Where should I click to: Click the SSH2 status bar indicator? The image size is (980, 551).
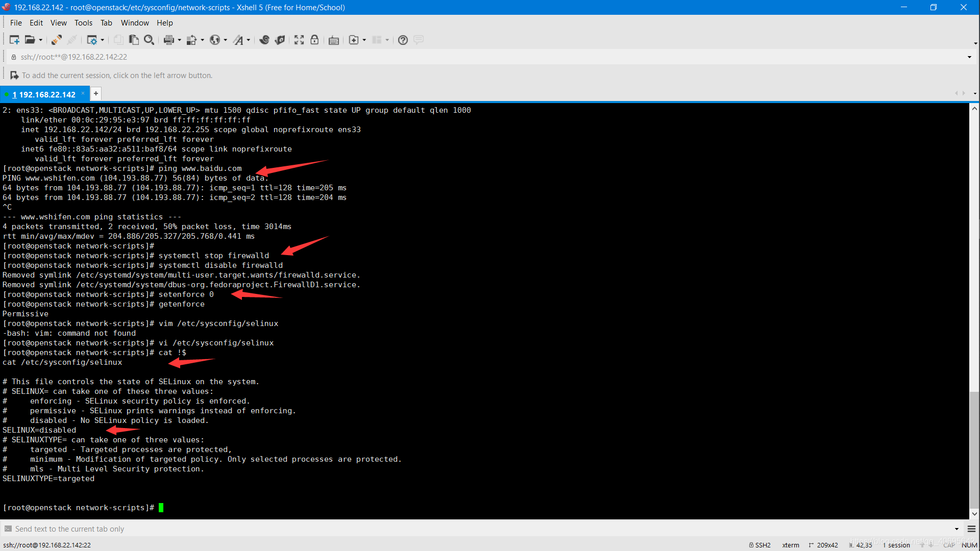[x=759, y=545]
